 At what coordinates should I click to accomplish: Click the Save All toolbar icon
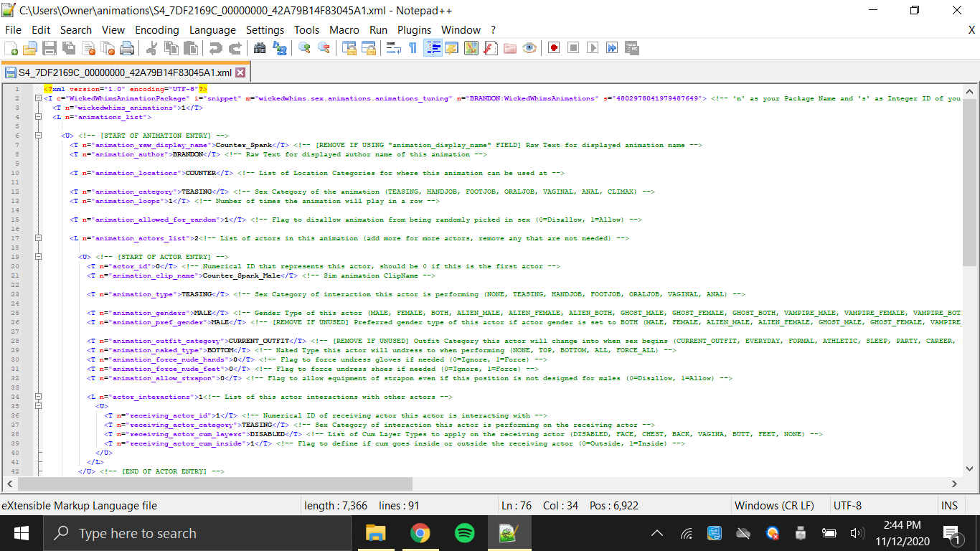[69, 48]
